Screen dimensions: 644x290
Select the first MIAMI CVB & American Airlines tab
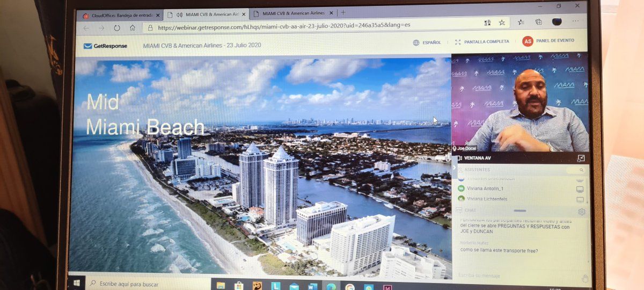click(207, 14)
